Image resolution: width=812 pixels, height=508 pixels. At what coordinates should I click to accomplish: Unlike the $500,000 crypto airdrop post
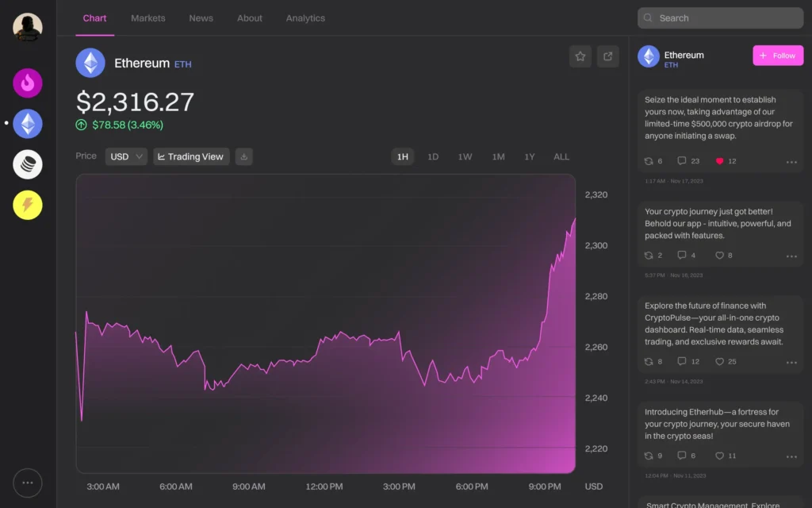(719, 161)
